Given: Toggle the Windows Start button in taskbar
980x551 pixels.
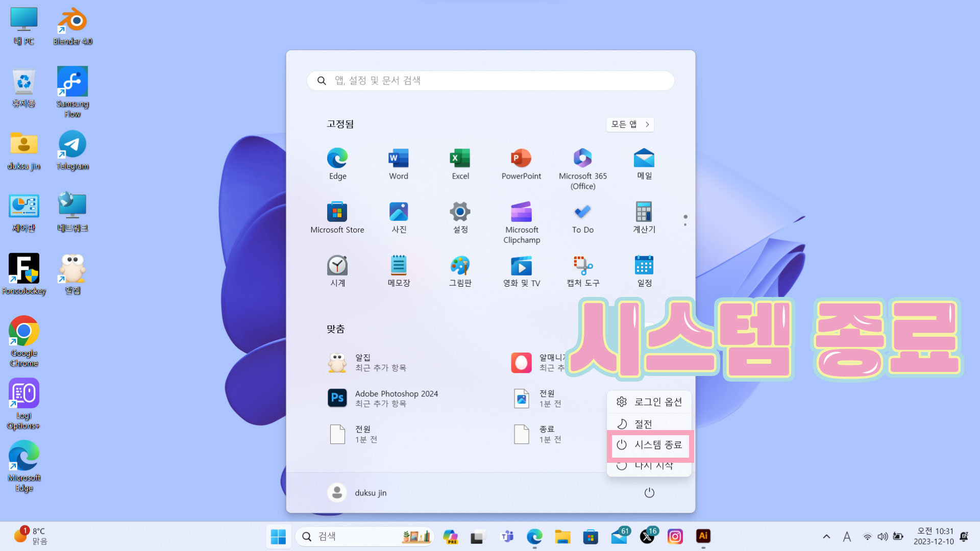Looking at the screenshot, I should [278, 537].
